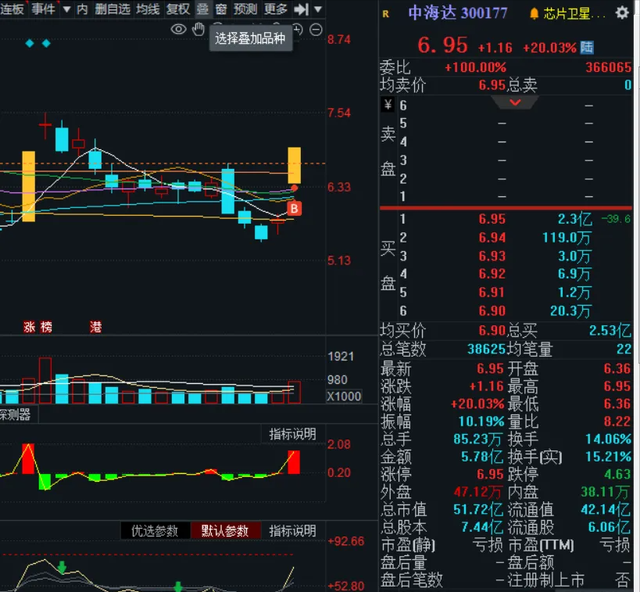Toggle the eye visibility icon above chart

point(178,29)
